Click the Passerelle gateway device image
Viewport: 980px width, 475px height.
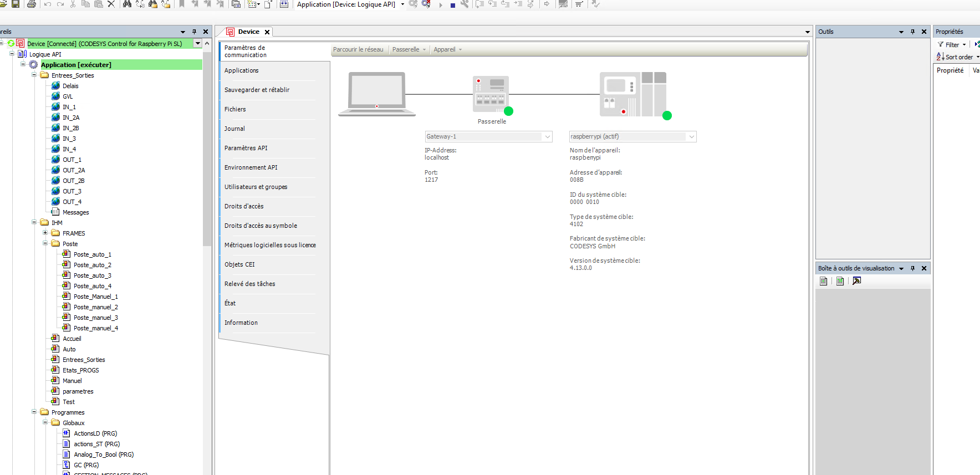(x=491, y=95)
